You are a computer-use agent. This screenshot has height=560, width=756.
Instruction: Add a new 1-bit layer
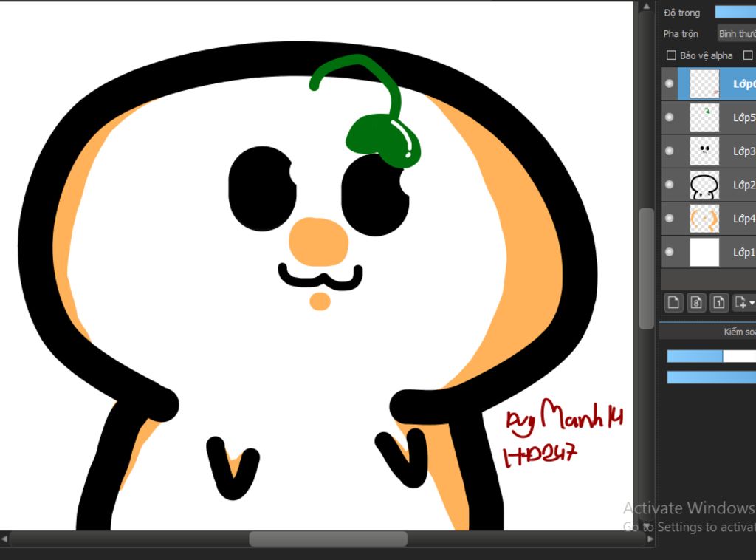pyautogui.click(x=719, y=302)
